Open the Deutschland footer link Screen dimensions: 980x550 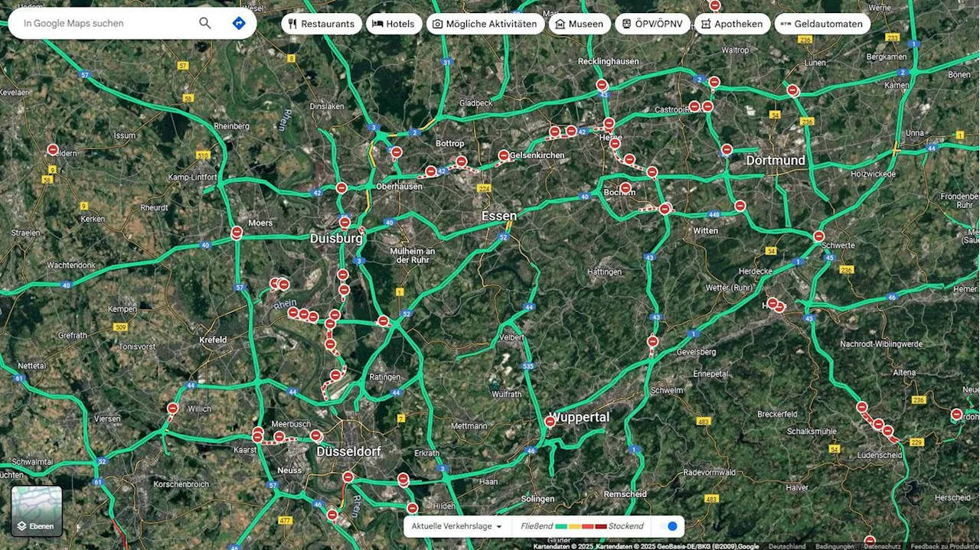787,546
